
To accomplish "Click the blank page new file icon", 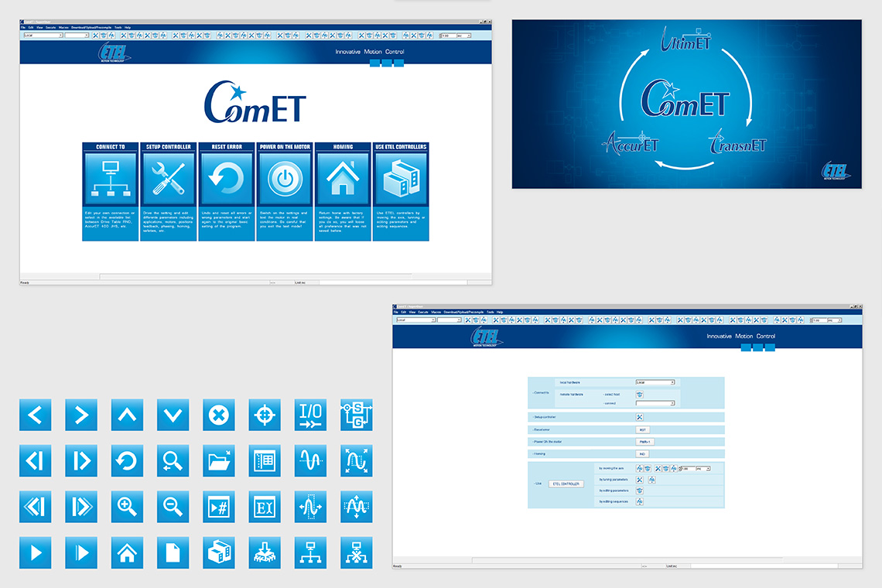I will pos(173,552).
